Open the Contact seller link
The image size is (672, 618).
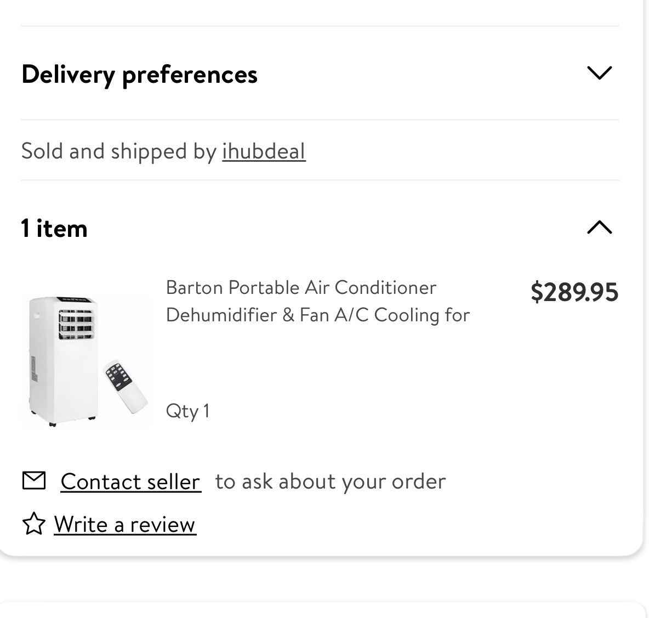pos(130,481)
